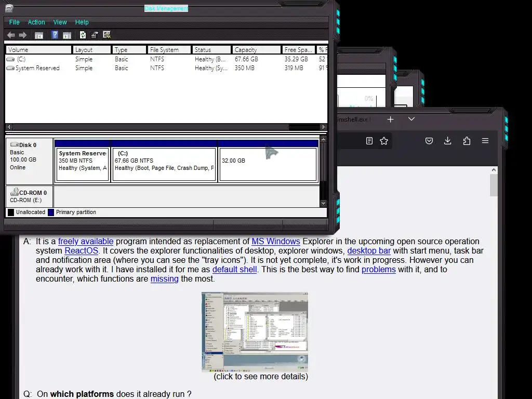Click the 35.29 GB free space cell
Viewport: 532px width, 399px height.
pyautogui.click(x=296, y=59)
